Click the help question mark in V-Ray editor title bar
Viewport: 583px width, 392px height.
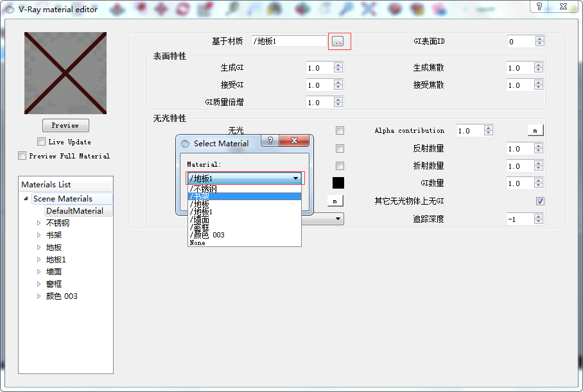pos(539,6)
